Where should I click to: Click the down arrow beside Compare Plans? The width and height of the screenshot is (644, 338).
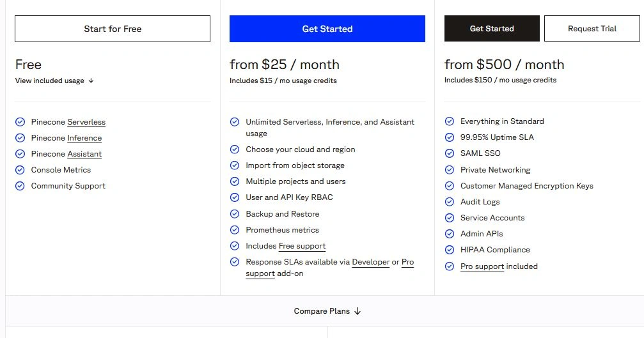[x=357, y=311]
